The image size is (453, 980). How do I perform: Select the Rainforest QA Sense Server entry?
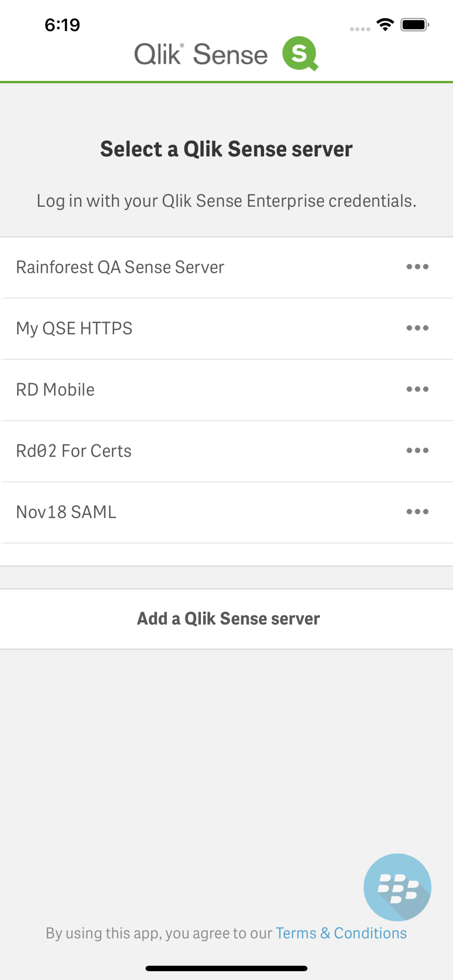pos(226,268)
